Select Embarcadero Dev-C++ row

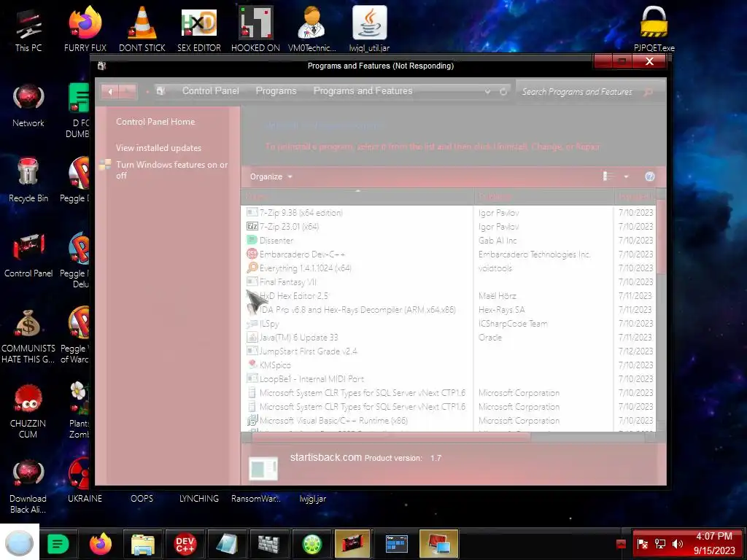(448, 254)
